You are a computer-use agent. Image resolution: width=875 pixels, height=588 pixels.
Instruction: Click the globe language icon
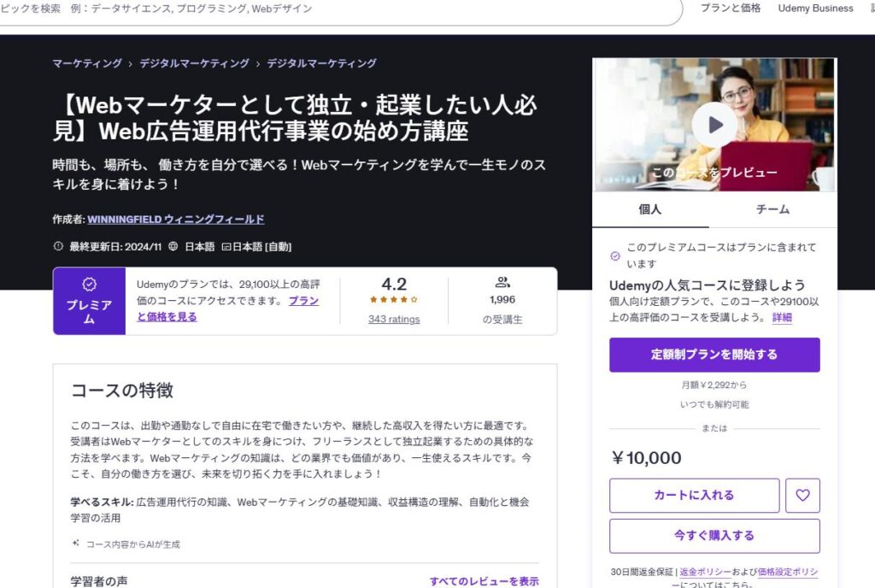pyautogui.click(x=173, y=246)
